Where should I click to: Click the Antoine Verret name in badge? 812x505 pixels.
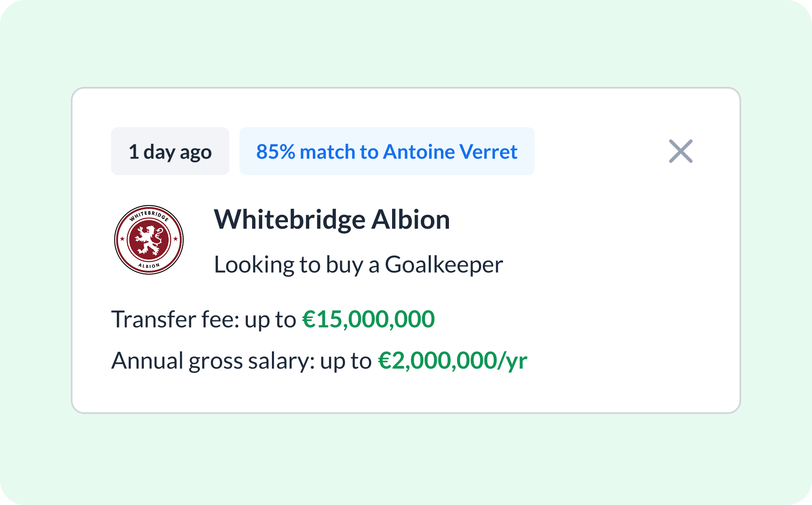pos(450,151)
